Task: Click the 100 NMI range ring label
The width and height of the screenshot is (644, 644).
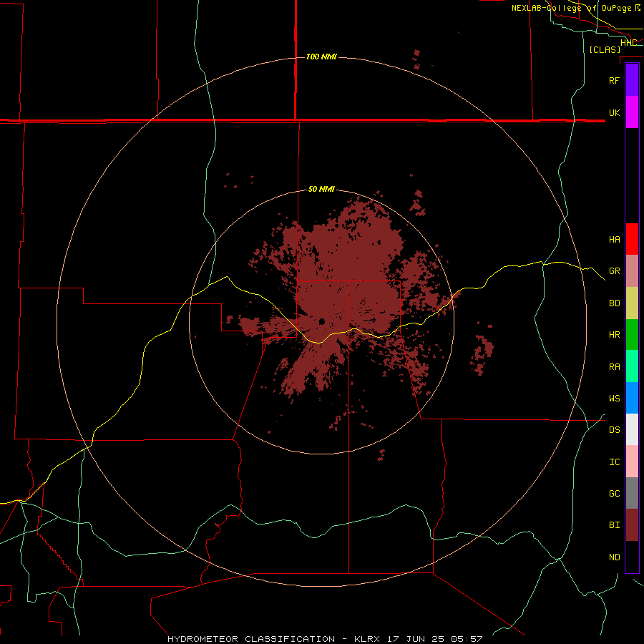Action: point(321,57)
